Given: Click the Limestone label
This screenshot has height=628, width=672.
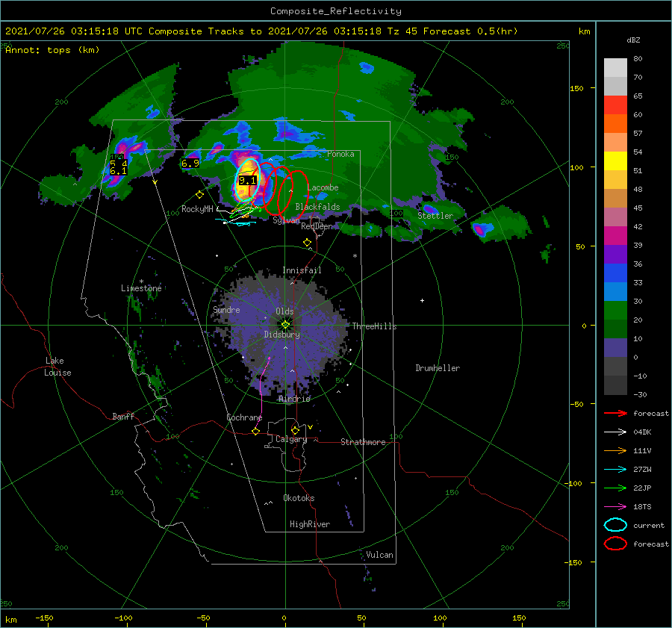Looking at the screenshot, I should coord(141,288).
